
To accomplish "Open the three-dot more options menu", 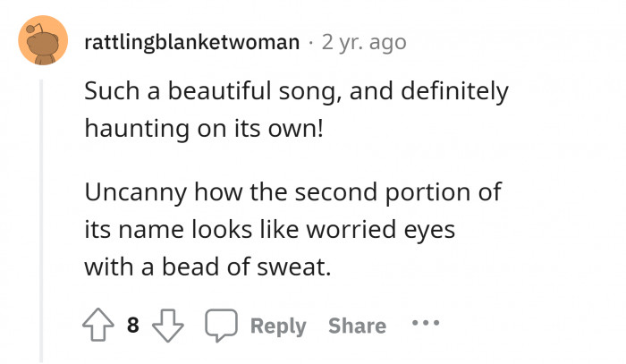I will coord(426,325).
